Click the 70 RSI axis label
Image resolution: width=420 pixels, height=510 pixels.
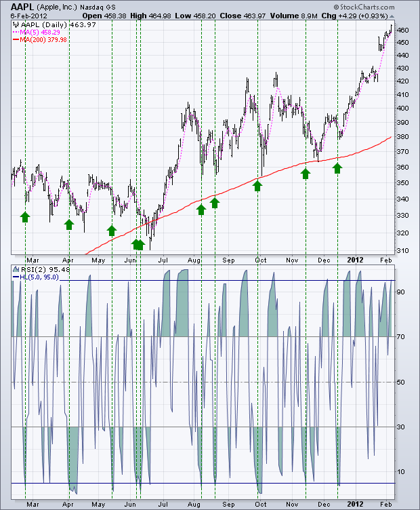pyautogui.click(x=401, y=337)
